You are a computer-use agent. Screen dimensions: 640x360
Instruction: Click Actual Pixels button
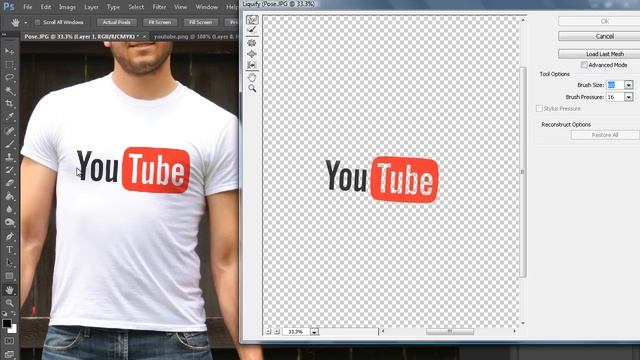[116, 22]
